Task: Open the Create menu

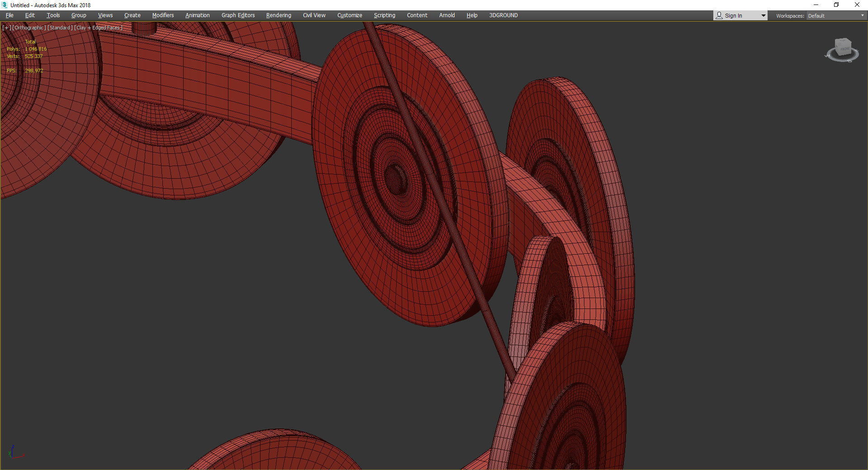Action: pyautogui.click(x=133, y=15)
